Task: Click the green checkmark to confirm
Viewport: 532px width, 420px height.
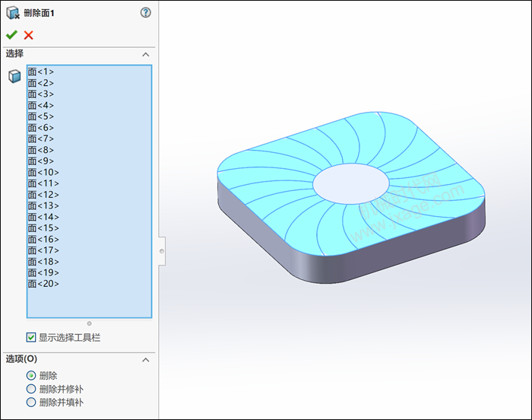Action: 11,35
